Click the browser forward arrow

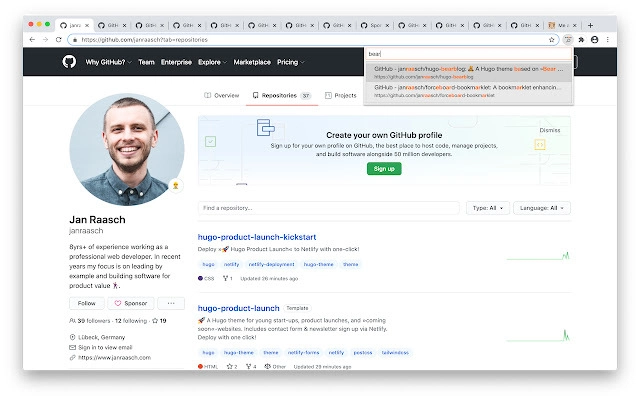pos(45,40)
